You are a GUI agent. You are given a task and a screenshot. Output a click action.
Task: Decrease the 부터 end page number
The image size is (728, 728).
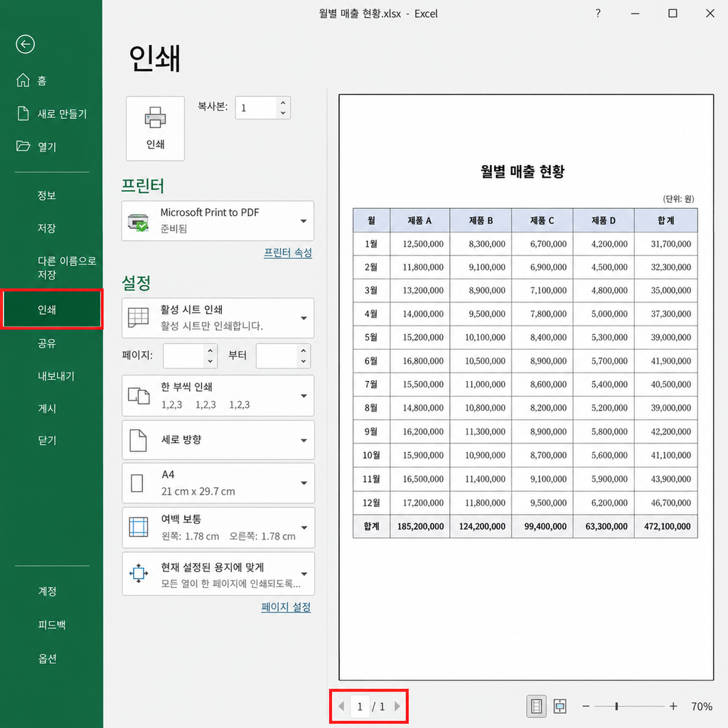304,361
